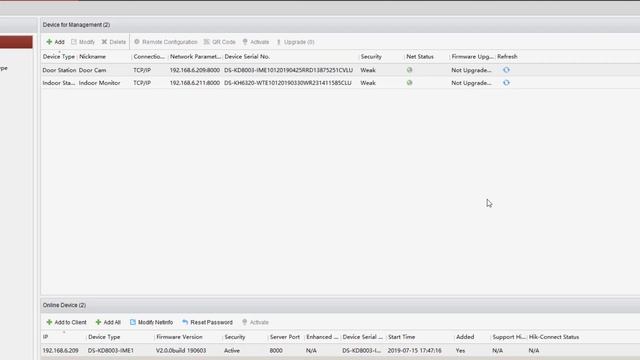Viewport: 640px width, 360px height.
Task: Click Net Status icon for Door Cam
Action: point(409,70)
